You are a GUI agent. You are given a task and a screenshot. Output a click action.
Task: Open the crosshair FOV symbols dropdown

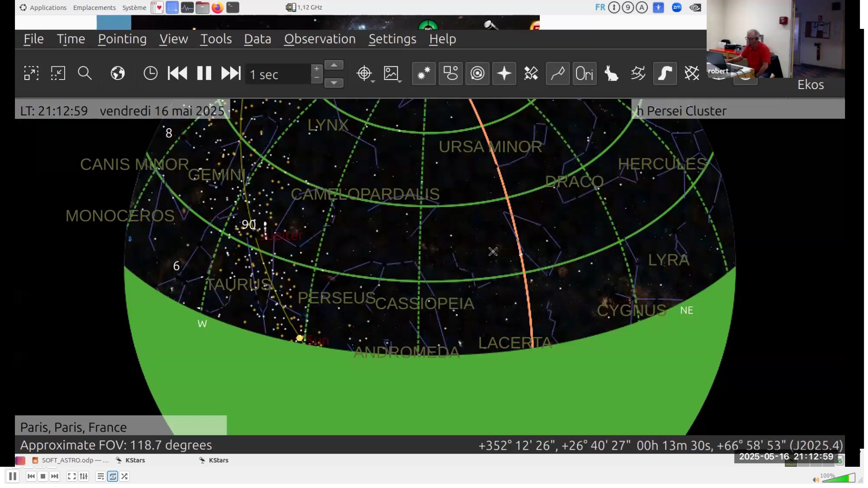click(x=365, y=73)
